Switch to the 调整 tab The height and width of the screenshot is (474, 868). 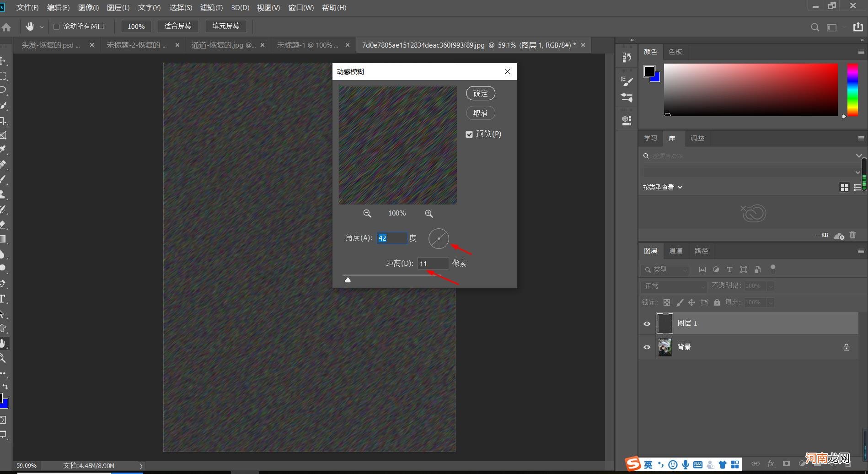click(697, 138)
